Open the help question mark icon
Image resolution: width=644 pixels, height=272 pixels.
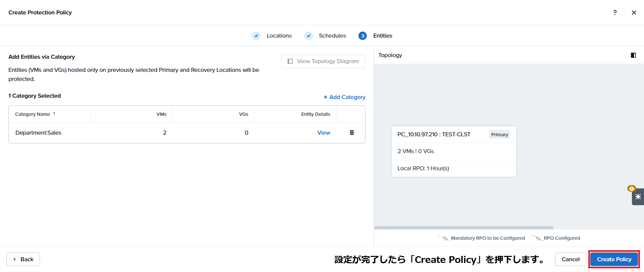615,12
